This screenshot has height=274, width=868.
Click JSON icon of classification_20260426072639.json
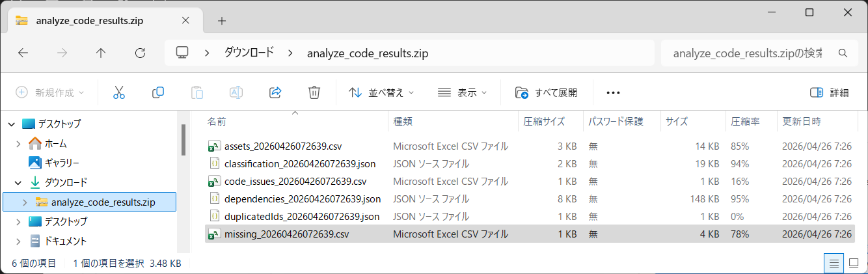213,163
